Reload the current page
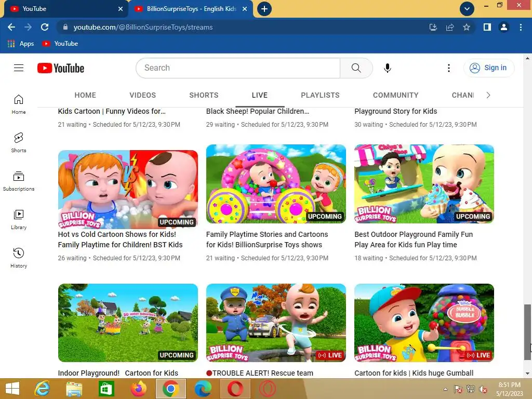532x399 pixels. click(x=45, y=27)
